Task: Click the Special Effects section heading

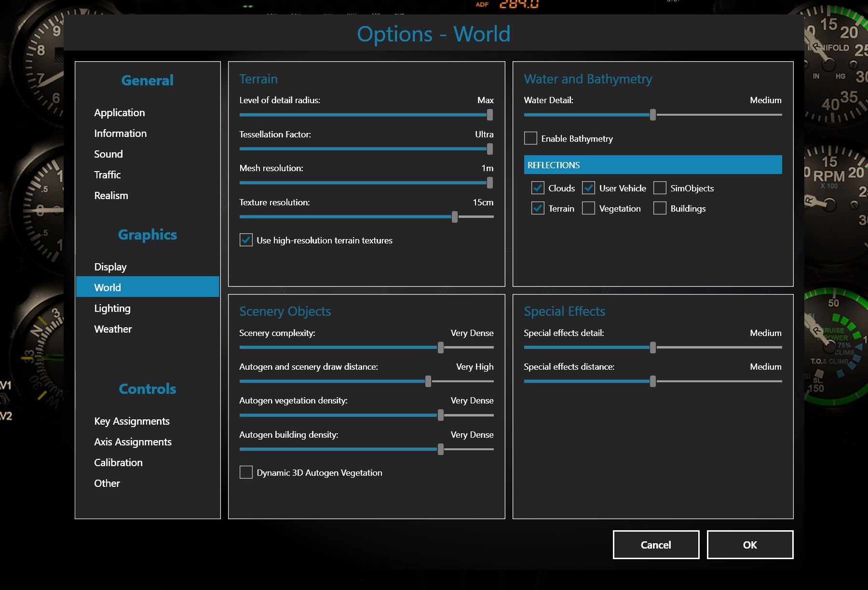Action: (x=565, y=311)
